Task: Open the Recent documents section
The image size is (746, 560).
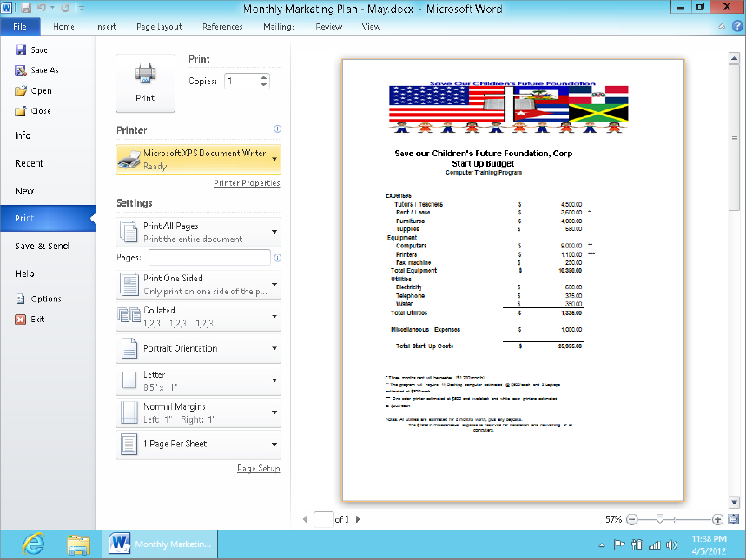Action: [x=29, y=163]
